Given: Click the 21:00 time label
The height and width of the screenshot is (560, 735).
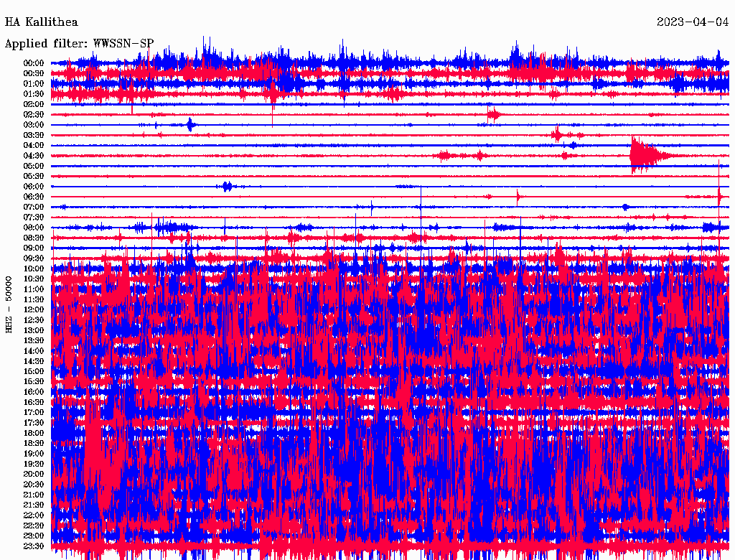Looking at the screenshot, I should [x=34, y=495].
